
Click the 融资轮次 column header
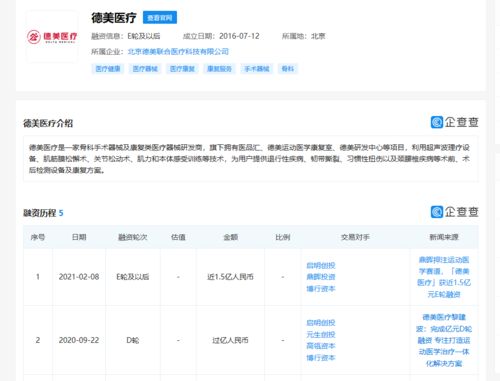(x=133, y=237)
